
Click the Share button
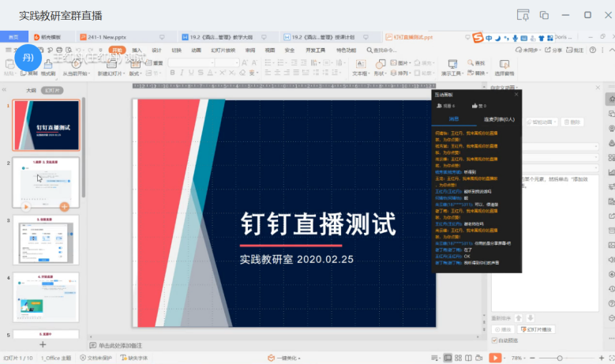click(553, 51)
